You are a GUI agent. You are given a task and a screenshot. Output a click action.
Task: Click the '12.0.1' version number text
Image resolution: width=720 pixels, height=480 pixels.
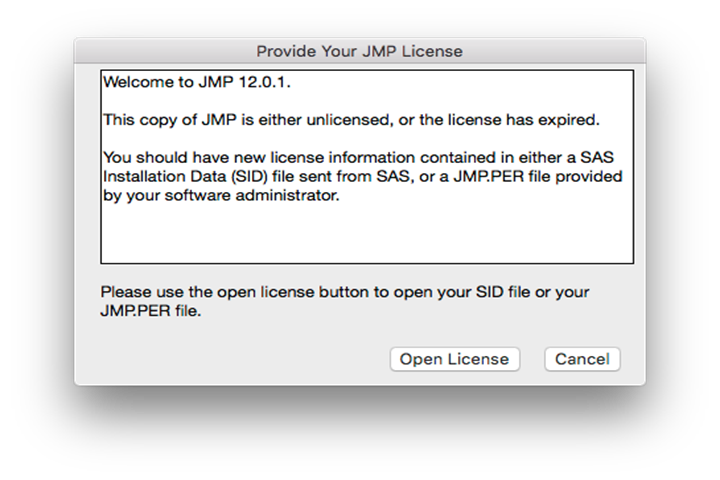pos(264,82)
